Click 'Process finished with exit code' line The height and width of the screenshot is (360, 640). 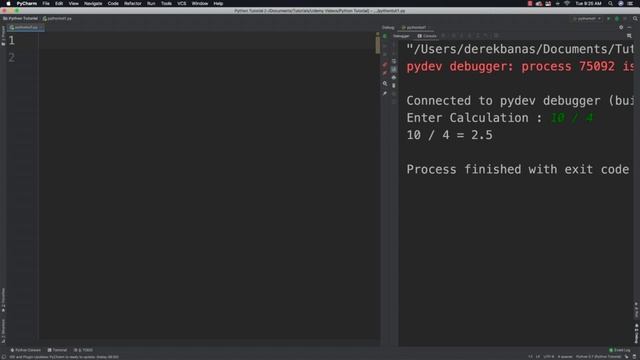tap(518, 169)
